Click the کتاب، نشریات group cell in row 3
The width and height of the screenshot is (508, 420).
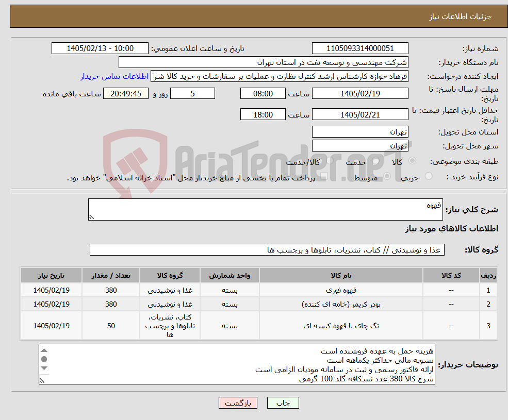point(170,326)
